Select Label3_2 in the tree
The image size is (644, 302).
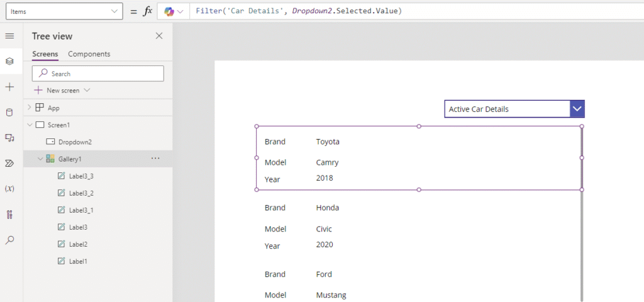tap(81, 193)
